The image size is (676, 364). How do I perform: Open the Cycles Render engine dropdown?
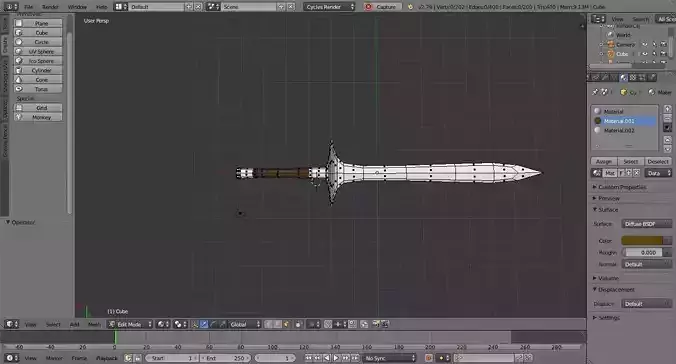coord(329,7)
